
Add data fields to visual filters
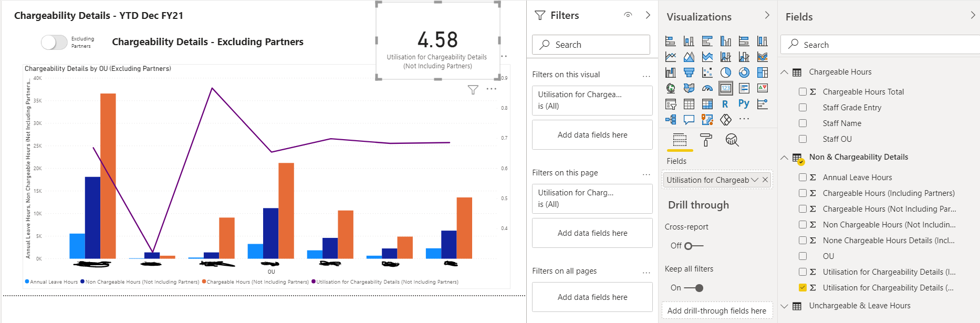pyautogui.click(x=592, y=135)
